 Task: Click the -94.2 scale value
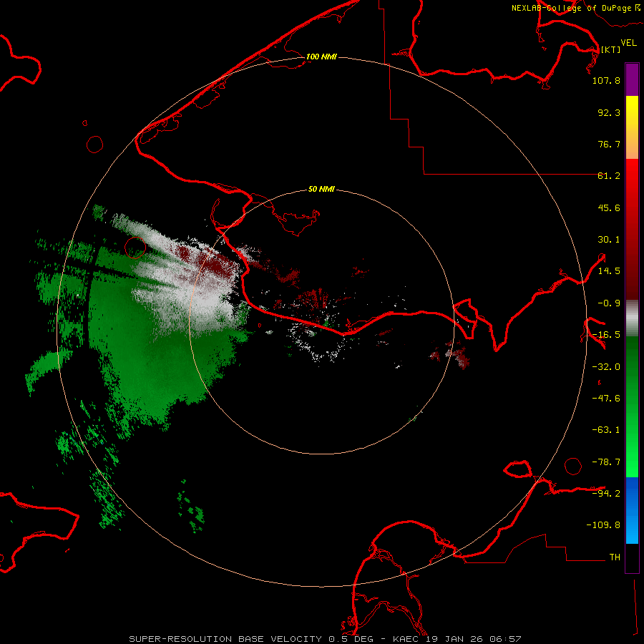(606, 493)
